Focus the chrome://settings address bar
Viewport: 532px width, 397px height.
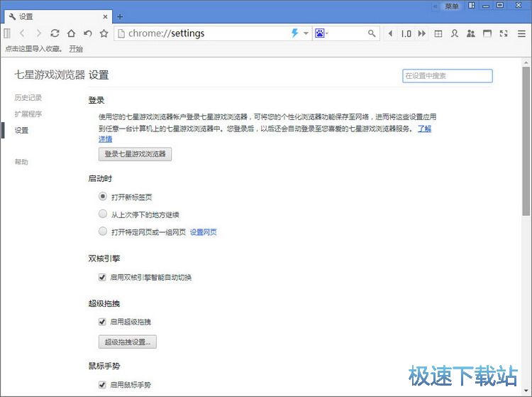click(x=207, y=33)
